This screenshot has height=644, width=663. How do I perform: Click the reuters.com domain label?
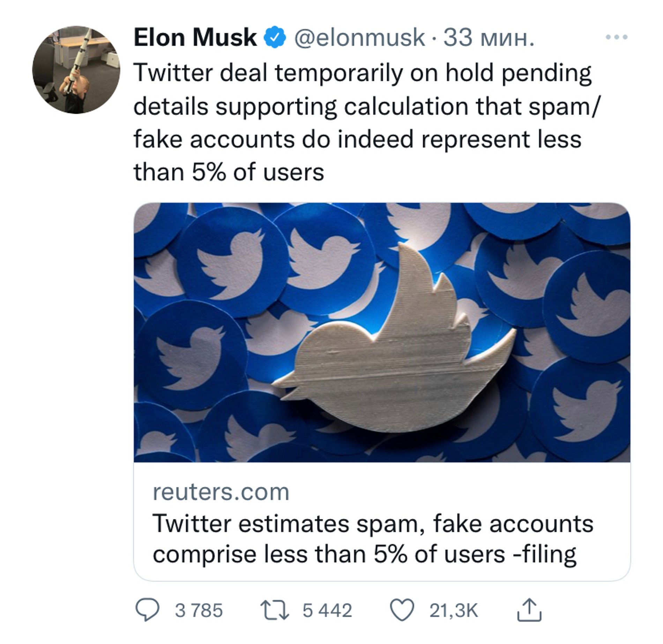(x=221, y=492)
